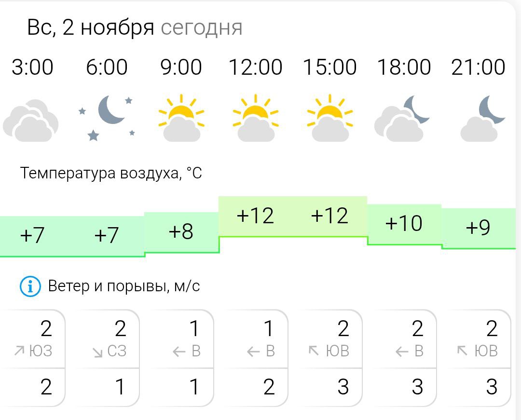Viewport: 521px width, 420px height.
Task: Click the partly sunny icon at 9:00
Action: pyautogui.click(x=181, y=118)
